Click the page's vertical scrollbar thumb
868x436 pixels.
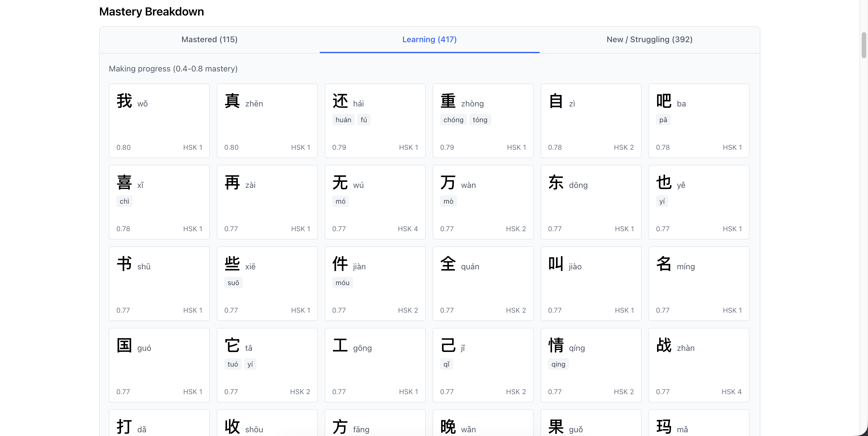coord(864,45)
